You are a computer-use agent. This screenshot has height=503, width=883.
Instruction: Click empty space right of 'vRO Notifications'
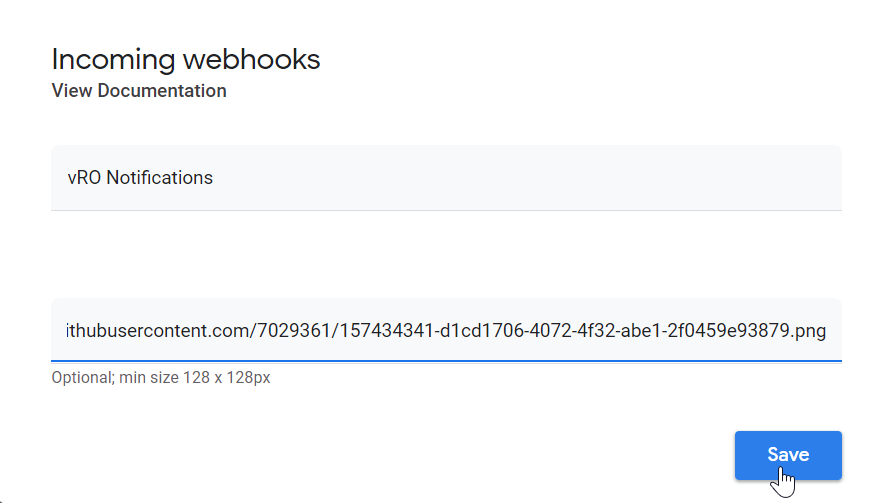(x=550, y=178)
